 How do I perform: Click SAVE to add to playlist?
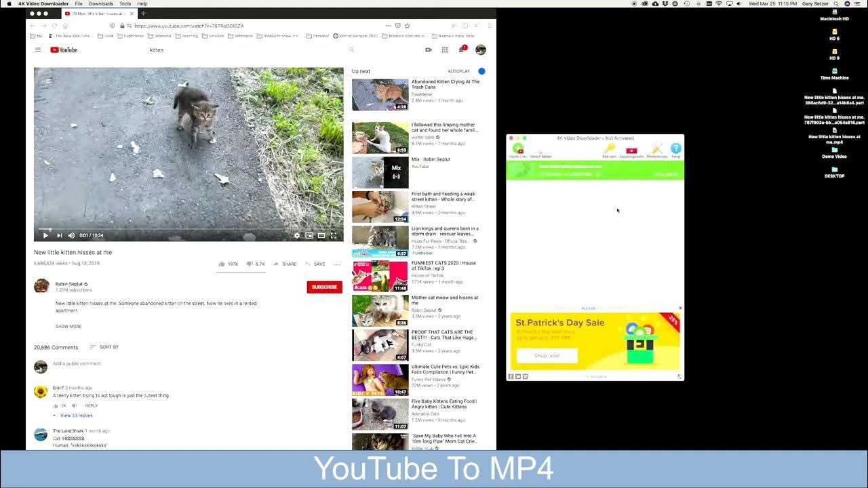pyautogui.click(x=315, y=264)
